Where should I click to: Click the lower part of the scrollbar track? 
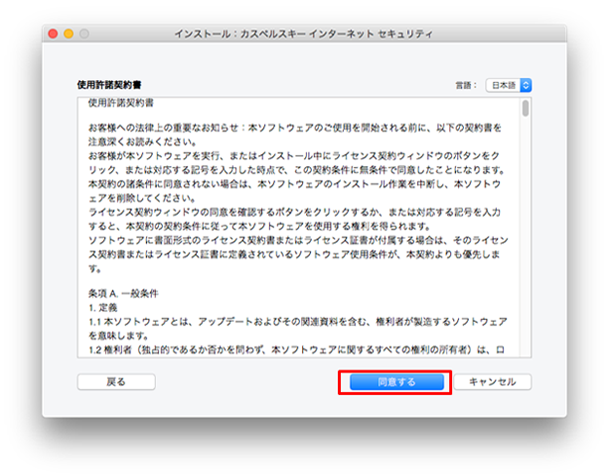pyautogui.click(x=526, y=300)
